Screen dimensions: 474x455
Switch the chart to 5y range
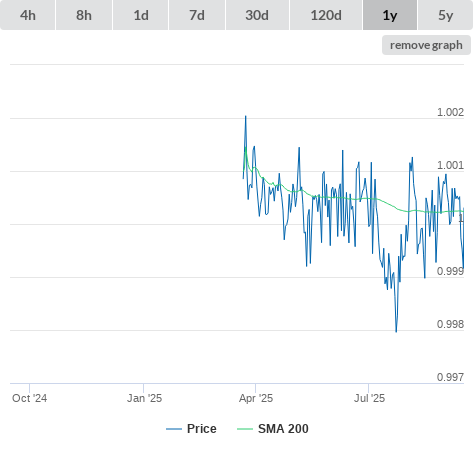[x=446, y=15]
